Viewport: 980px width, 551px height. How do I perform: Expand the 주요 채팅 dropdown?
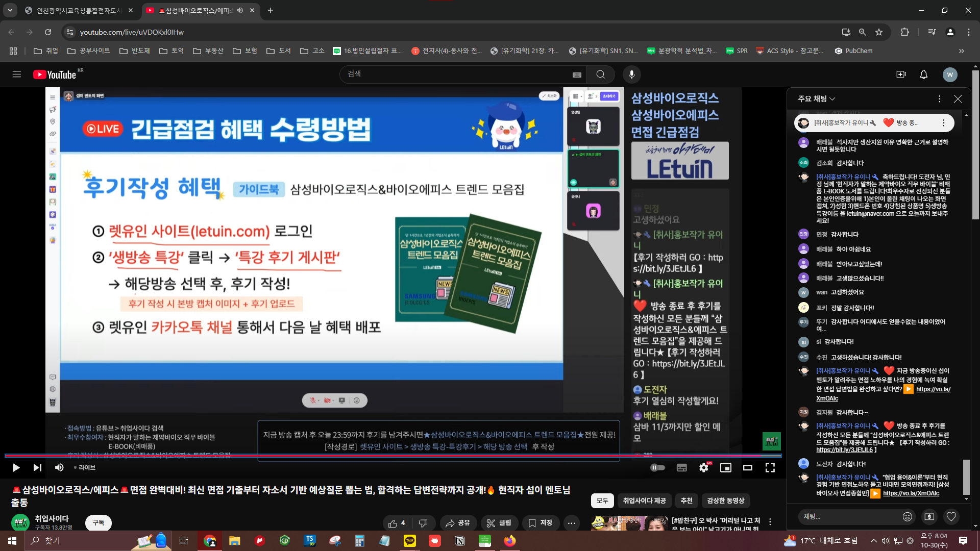click(x=816, y=99)
